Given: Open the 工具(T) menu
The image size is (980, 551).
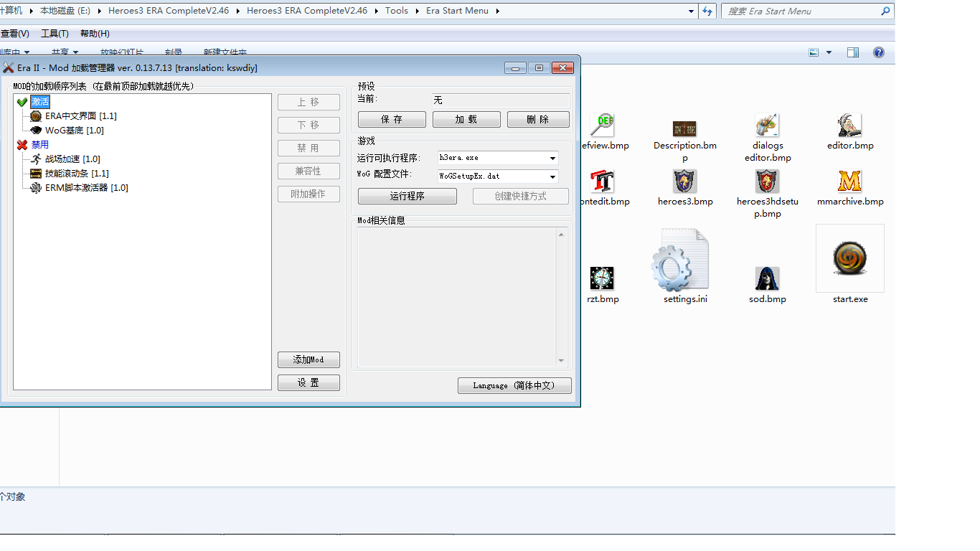Looking at the screenshot, I should click(x=55, y=34).
